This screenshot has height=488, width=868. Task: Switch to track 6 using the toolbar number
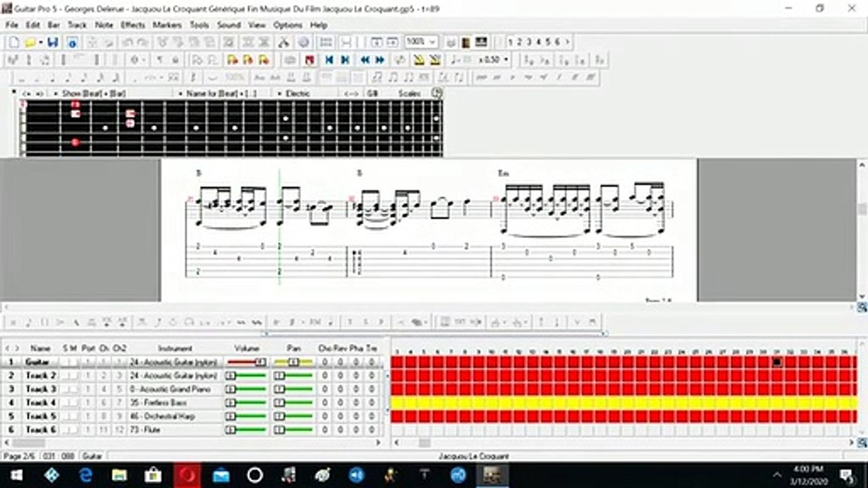tap(557, 42)
